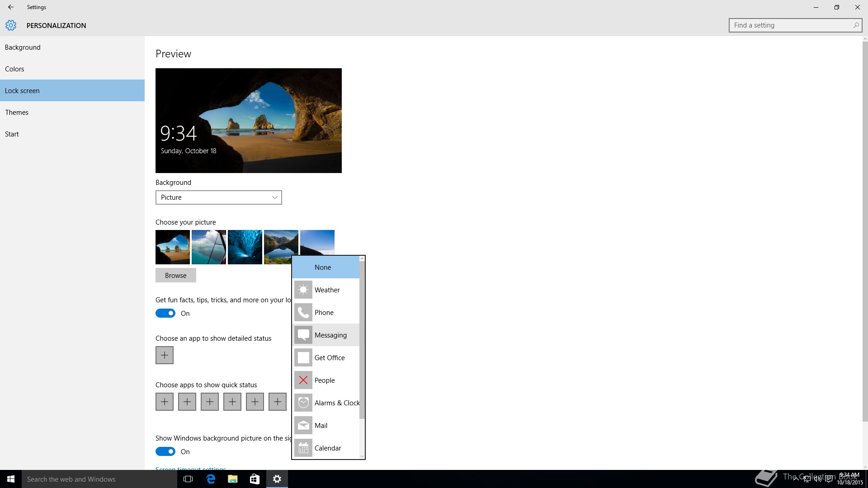The height and width of the screenshot is (488, 868).
Task: Click the Alarms & Clock icon
Action: [303, 403]
